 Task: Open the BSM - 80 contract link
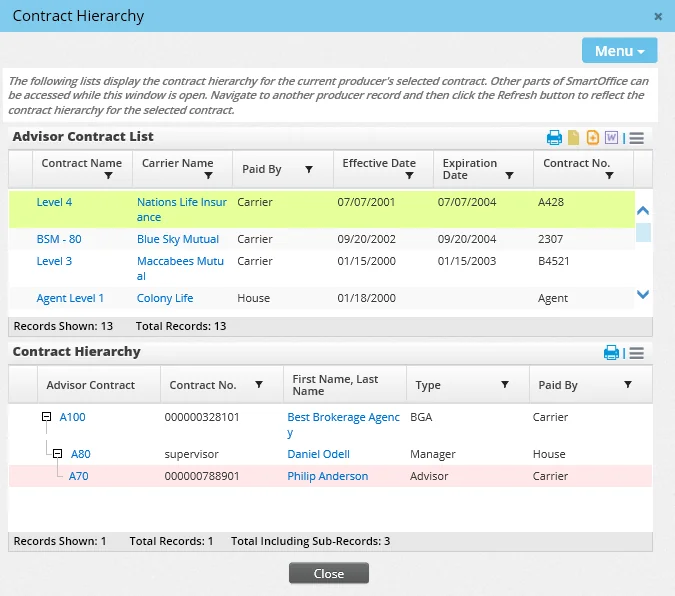click(x=59, y=239)
